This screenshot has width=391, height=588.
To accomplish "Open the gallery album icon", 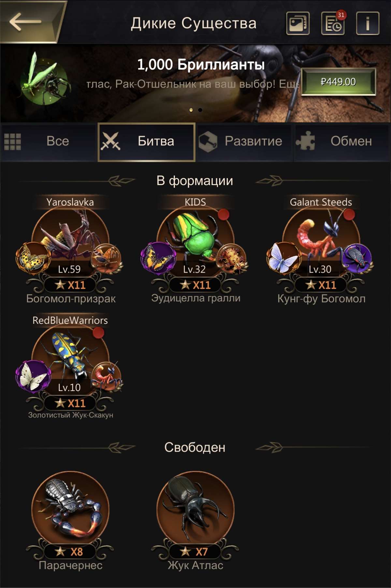I will click(298, 23).
